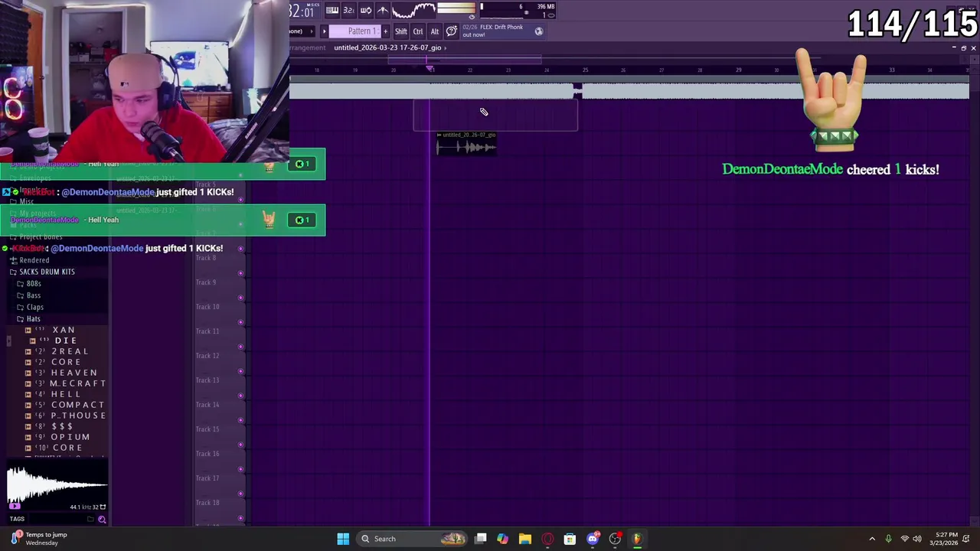Open the Opera browser taskbar icon
The image size is (980, 551).
click(x=547, y=539)
